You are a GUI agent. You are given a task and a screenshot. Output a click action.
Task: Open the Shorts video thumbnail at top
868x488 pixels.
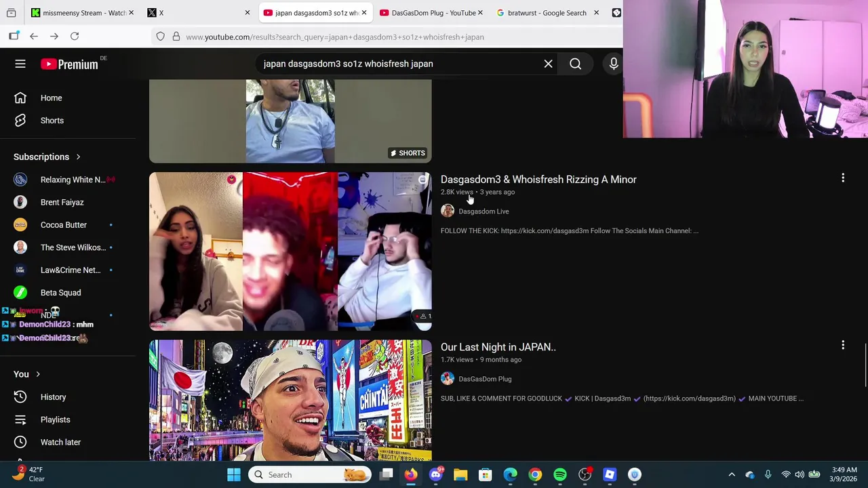click(290, 121)
